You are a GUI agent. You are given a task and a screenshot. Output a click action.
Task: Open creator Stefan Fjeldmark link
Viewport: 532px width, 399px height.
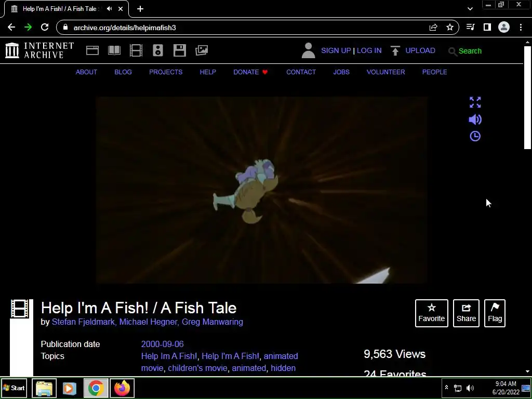(84, 322)
